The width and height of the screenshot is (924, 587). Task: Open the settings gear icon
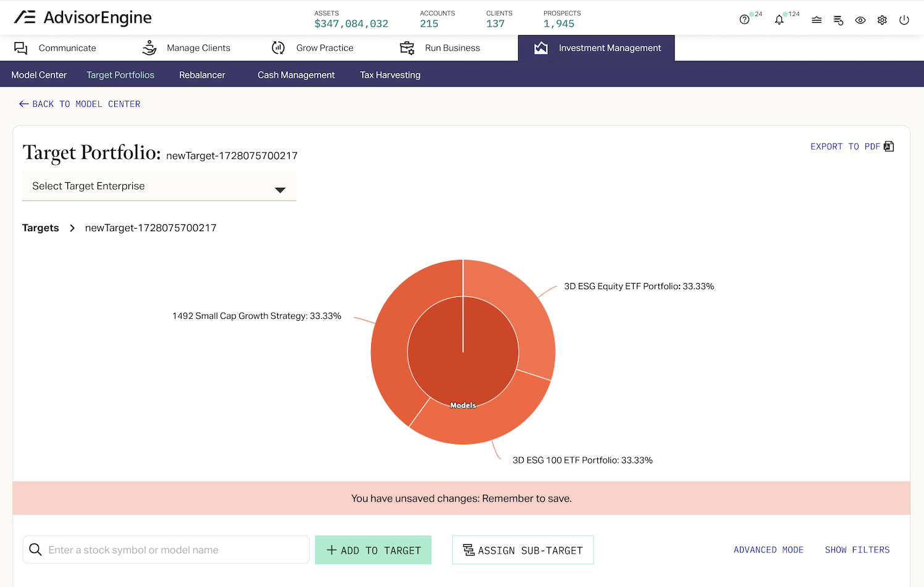882,20
